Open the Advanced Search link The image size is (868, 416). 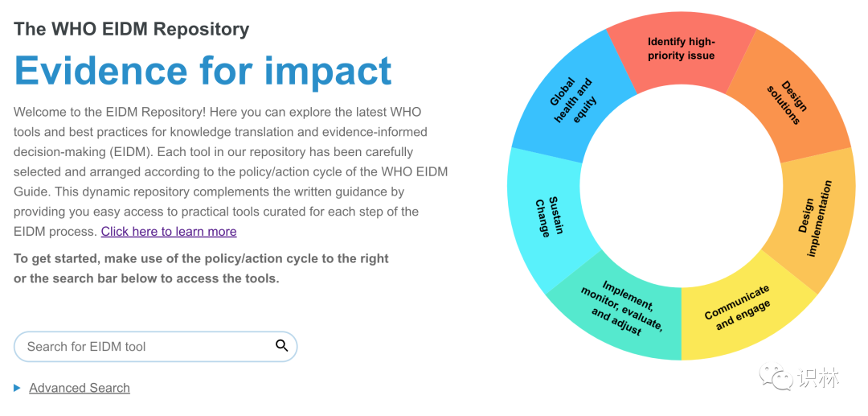(80, 389)
